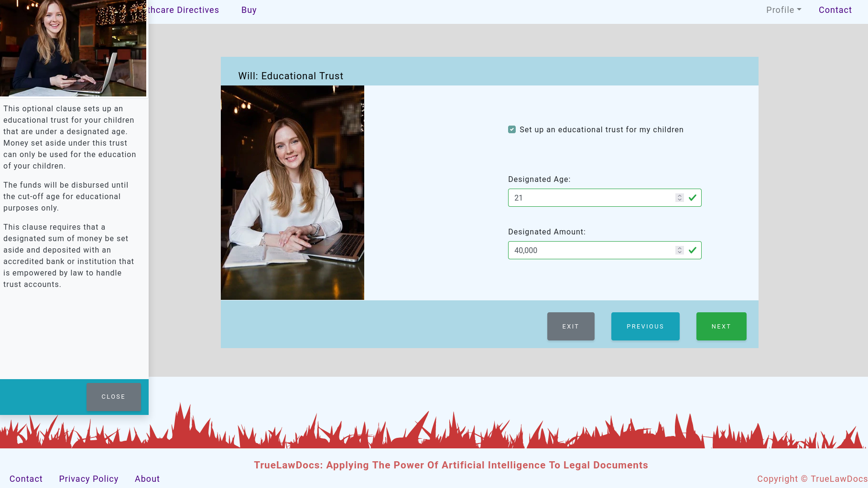Click the Designated Amount input field
Screen dimensions: 868x488
pyautogui.click(x=605, y=250)
